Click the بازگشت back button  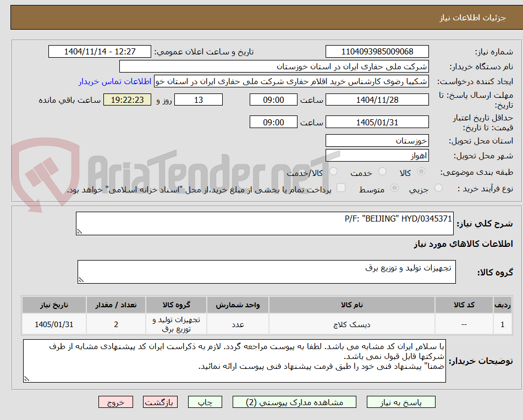click(x=160, y=402)
